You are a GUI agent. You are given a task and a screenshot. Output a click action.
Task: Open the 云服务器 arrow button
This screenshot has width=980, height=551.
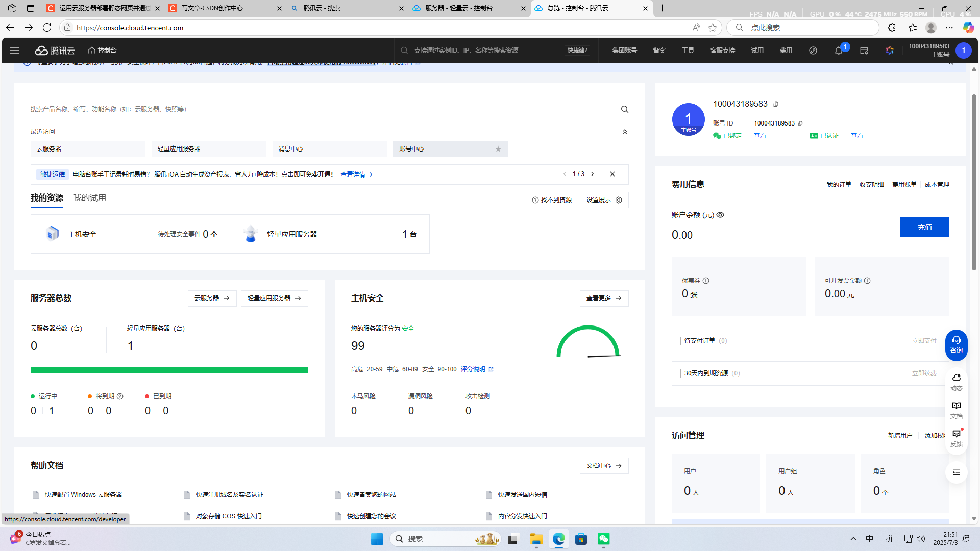212,298
